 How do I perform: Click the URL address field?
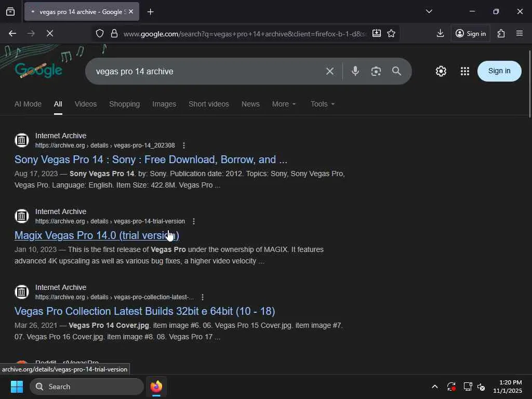coord(244,34)
